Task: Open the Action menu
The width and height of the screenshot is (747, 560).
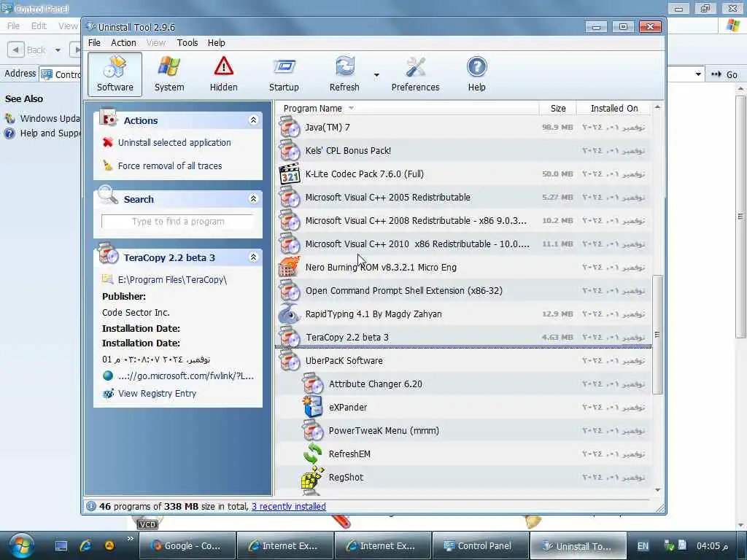Action: (x=123, y=43)
